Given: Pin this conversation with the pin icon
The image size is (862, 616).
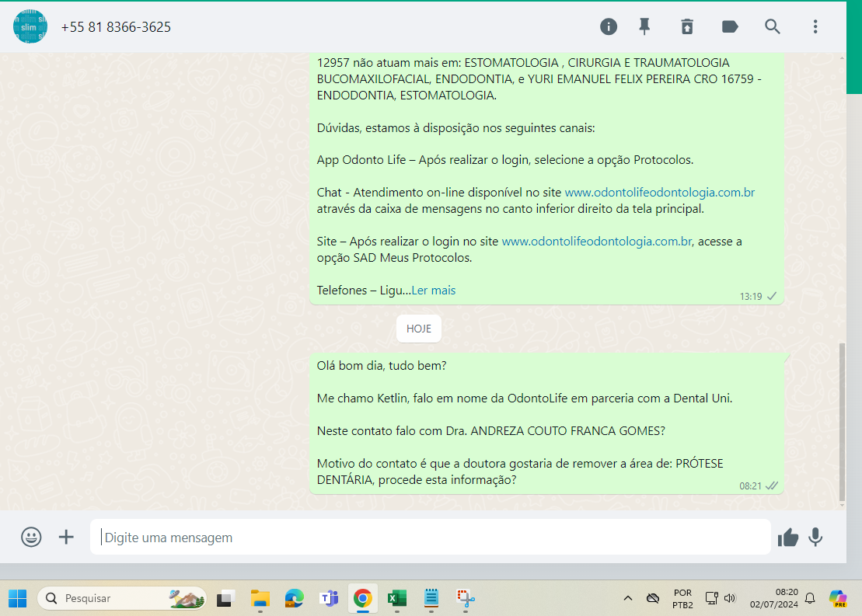Looking at the screenshot, I should tap(644, 26).
